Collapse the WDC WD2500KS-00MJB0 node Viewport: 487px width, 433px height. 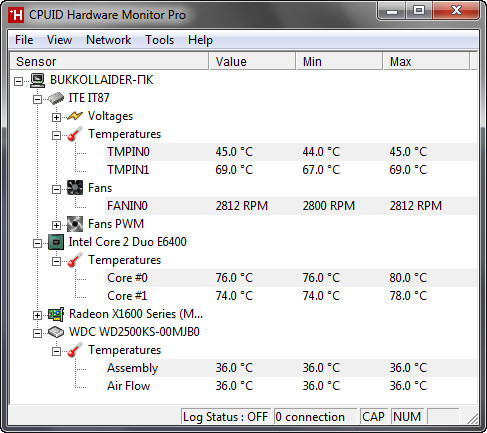pyautogui.click(x=37, y=333)
